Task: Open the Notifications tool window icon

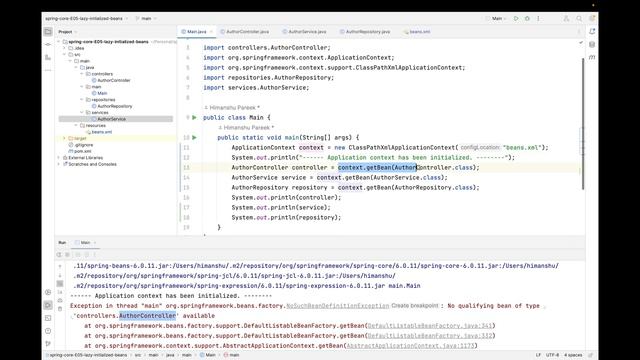Action: coord(592,31)
